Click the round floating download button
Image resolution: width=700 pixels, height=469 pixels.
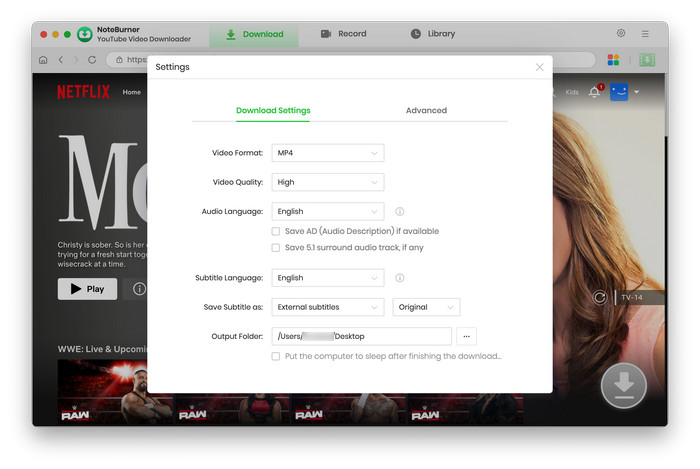point(623,386)
